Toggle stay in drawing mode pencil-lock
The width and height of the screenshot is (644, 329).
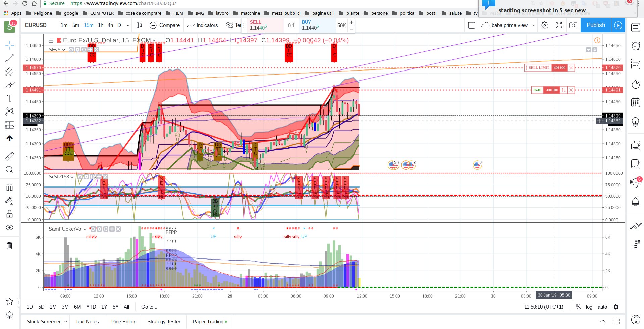pos(10,200)
